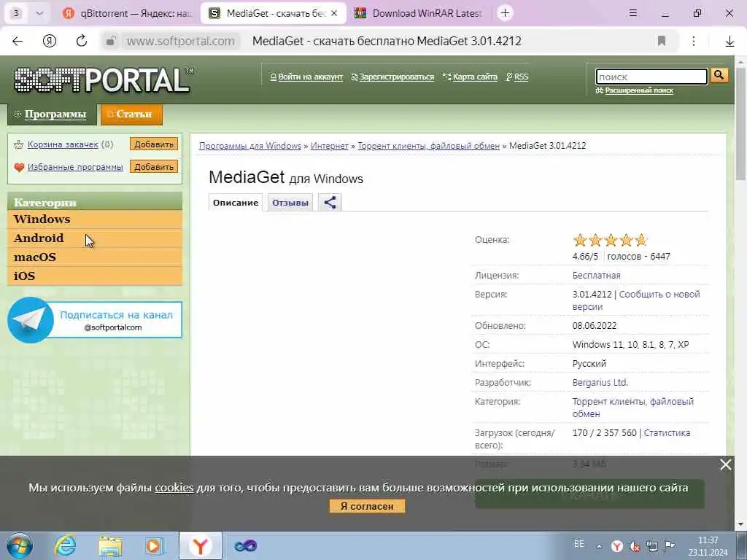Open Избранные программы link

[x=75, y=167]
